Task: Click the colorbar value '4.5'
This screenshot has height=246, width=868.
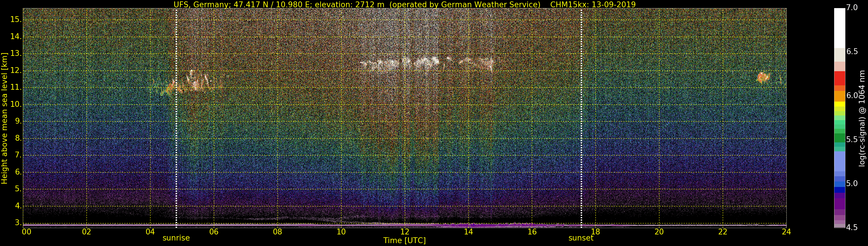Action: coord(852,228)
